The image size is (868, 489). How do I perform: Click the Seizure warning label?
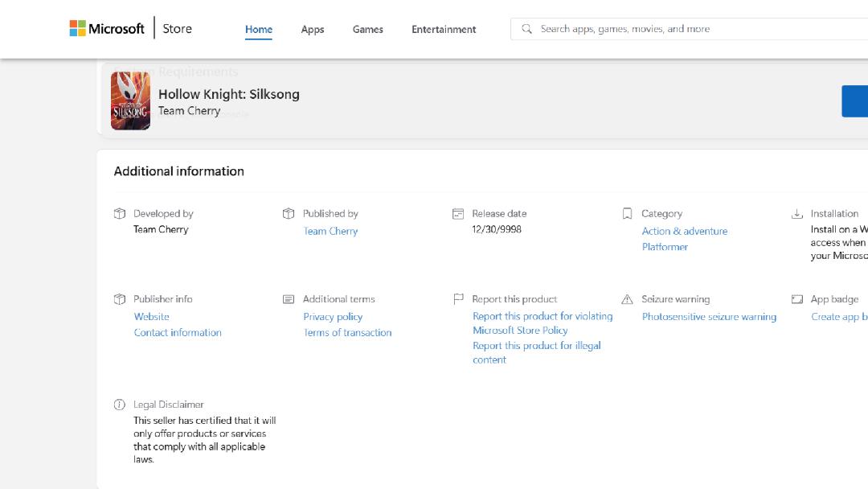(675, 299)
